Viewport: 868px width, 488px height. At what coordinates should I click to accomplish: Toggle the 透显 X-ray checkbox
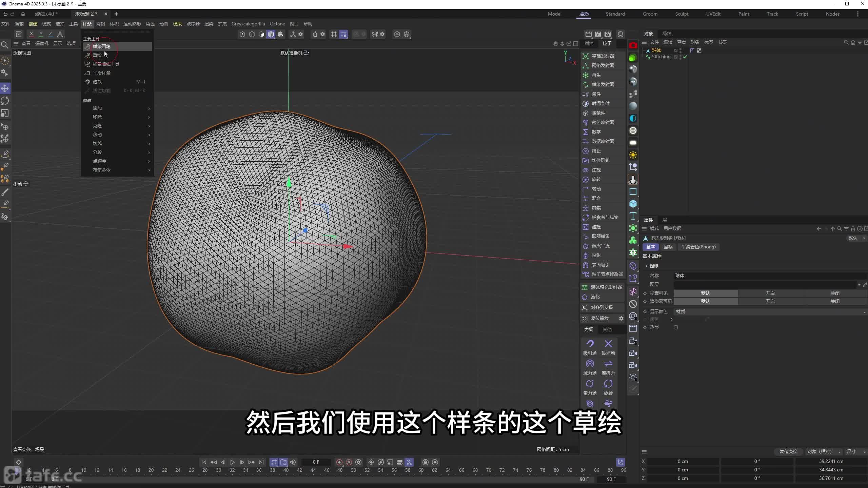pyautogui.click(x=676, y=327)
